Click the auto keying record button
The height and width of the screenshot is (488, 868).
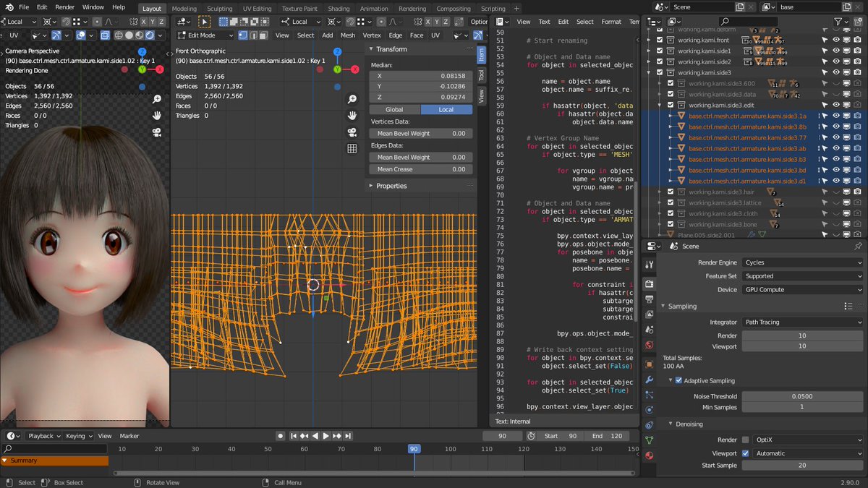click(281, 436)
